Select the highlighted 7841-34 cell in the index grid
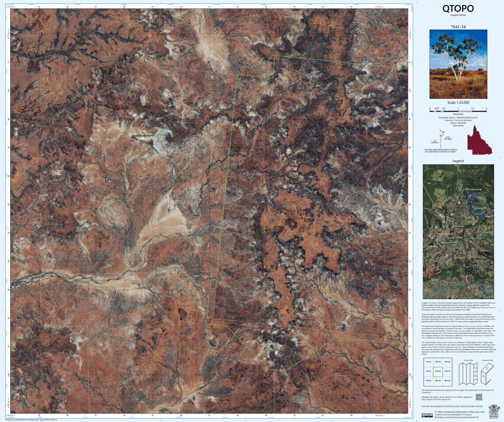The width and height of the screenshot is (504, 422). point(438,372)
